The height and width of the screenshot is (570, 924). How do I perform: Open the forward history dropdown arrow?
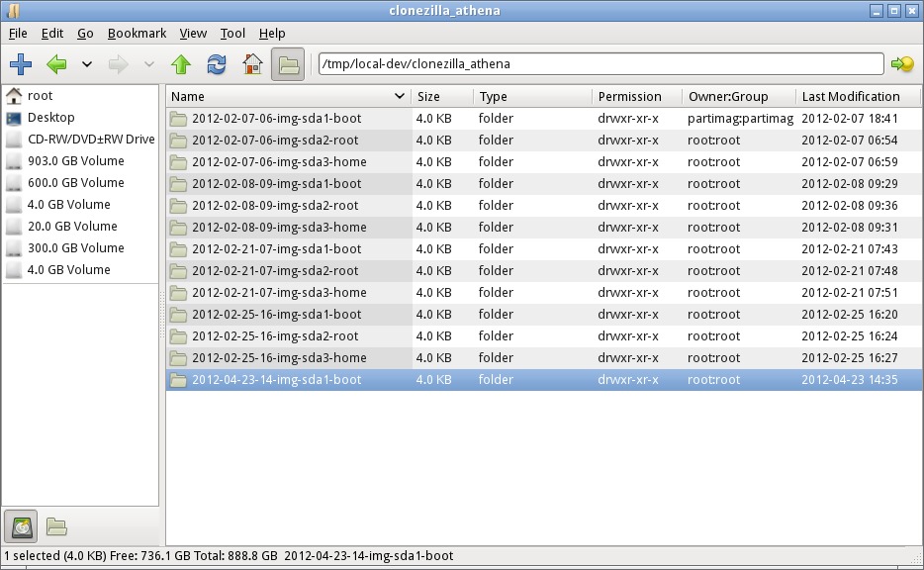(x=149, y=64)
